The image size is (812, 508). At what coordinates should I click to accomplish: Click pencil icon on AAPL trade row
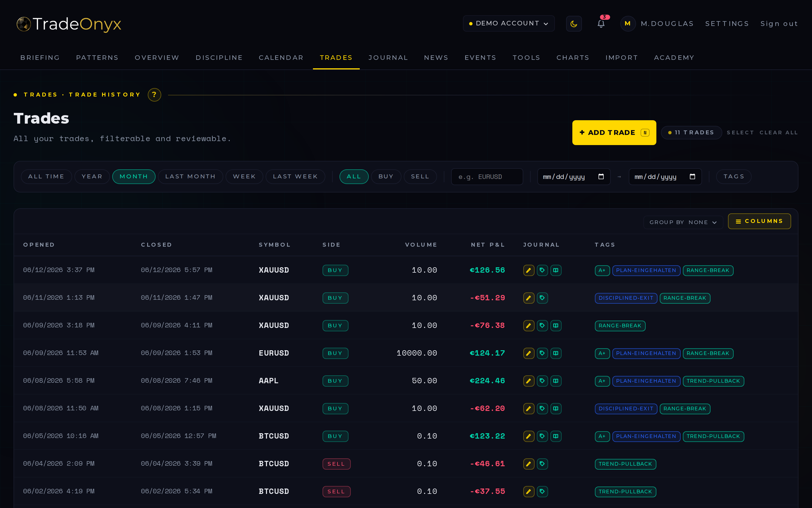pyautogui.click(x=528, y=381)
